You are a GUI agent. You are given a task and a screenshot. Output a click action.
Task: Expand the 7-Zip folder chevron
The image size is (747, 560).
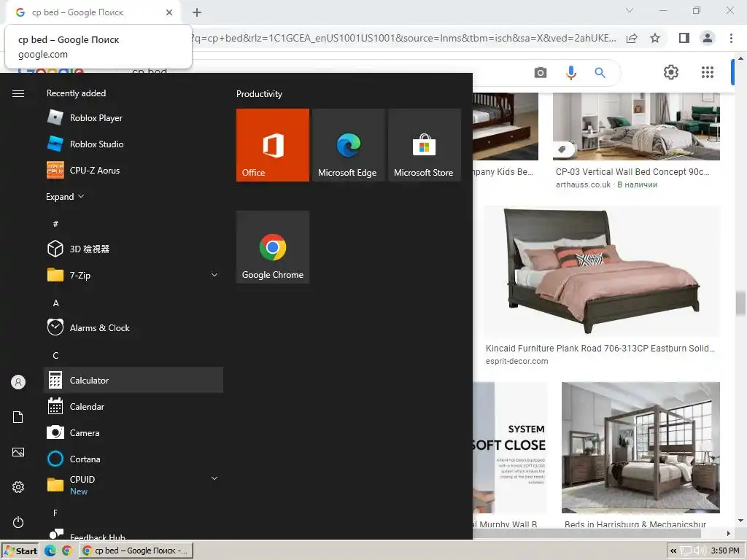(x=214, y=275)
